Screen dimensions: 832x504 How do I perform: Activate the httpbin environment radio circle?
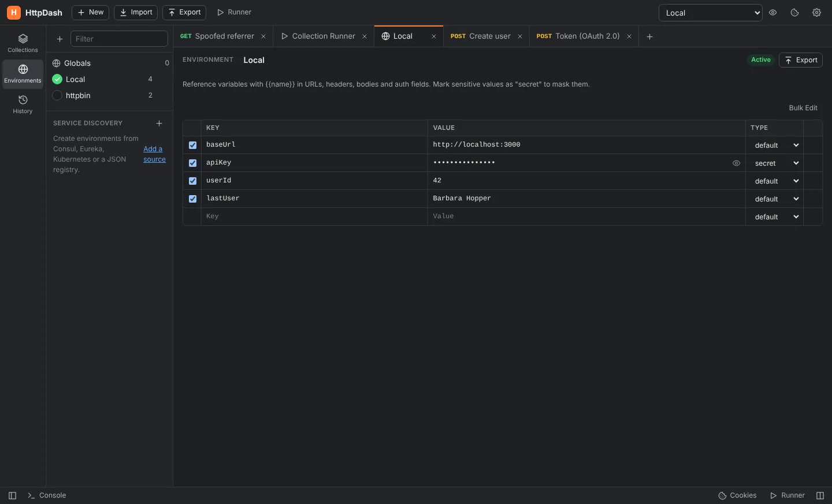point(57,95)
